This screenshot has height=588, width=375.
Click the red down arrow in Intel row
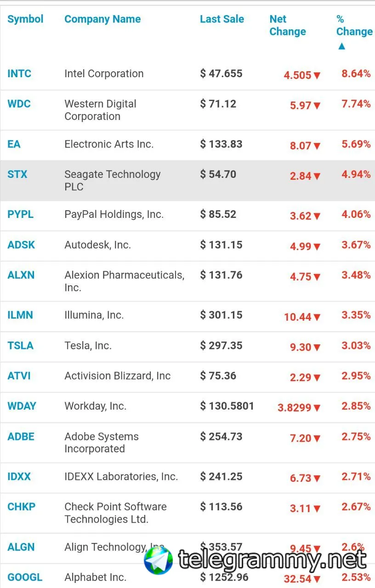tap(317, 76)
